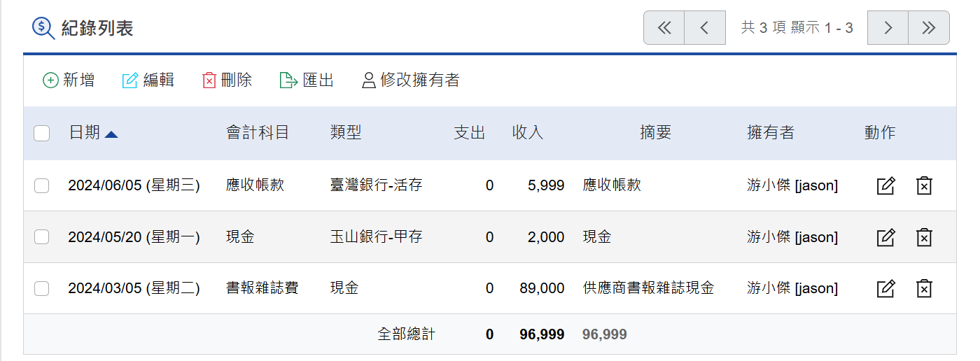The image size is (980, 361).
Task: Delete the 2024/03/05 record via trash icon
Action: point(924,288)
